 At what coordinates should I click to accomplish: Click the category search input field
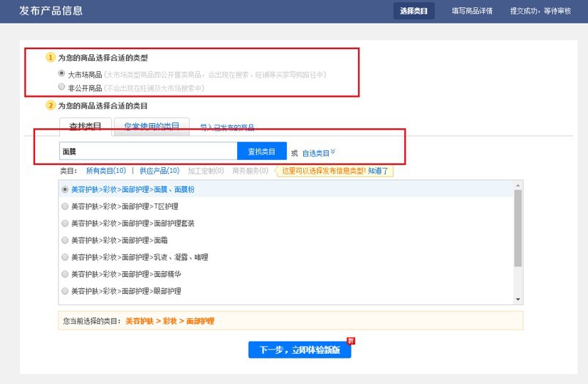click(148, 151)
